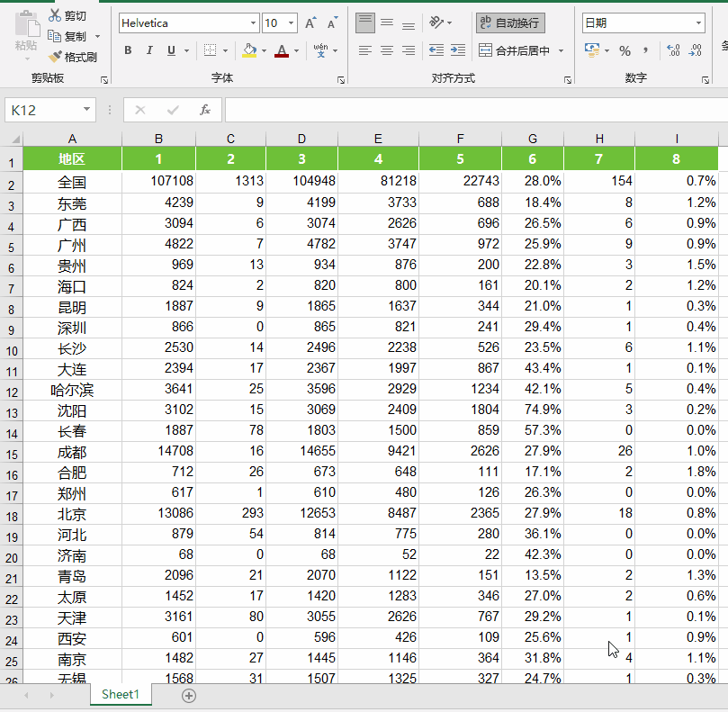Open number (数字) format dialog launcher
This screenshot has height=712, width=728.
[x=706, y=80]
